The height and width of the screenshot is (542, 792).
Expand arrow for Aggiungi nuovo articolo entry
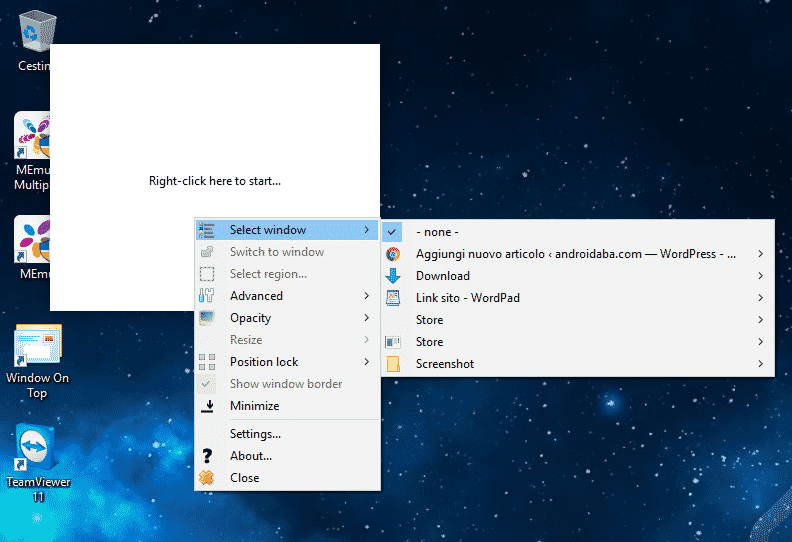click(761, 254)
